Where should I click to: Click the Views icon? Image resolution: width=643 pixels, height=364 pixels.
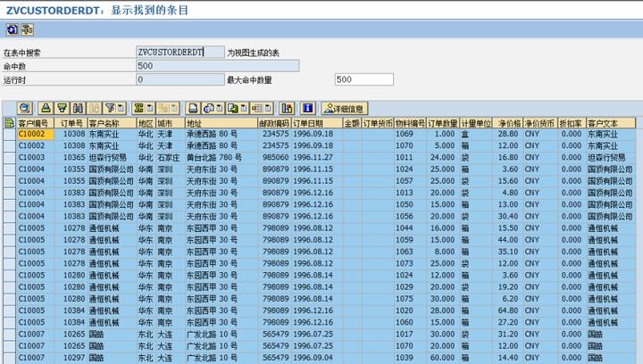coord(209,108)
